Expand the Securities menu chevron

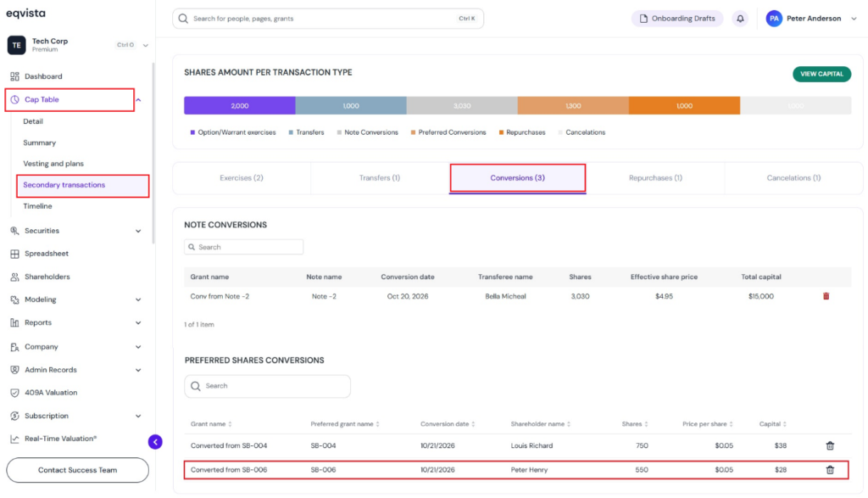pos(138,231)
